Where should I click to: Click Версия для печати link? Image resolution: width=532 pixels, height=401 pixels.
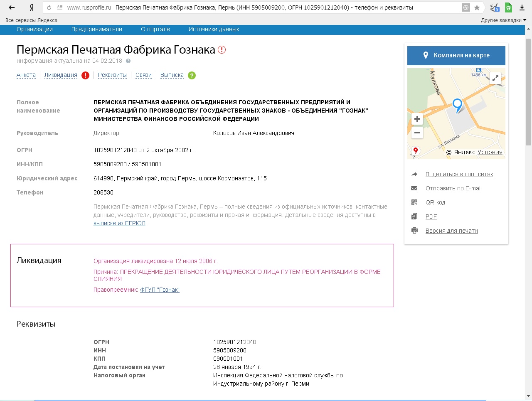[x=451, y=231]
